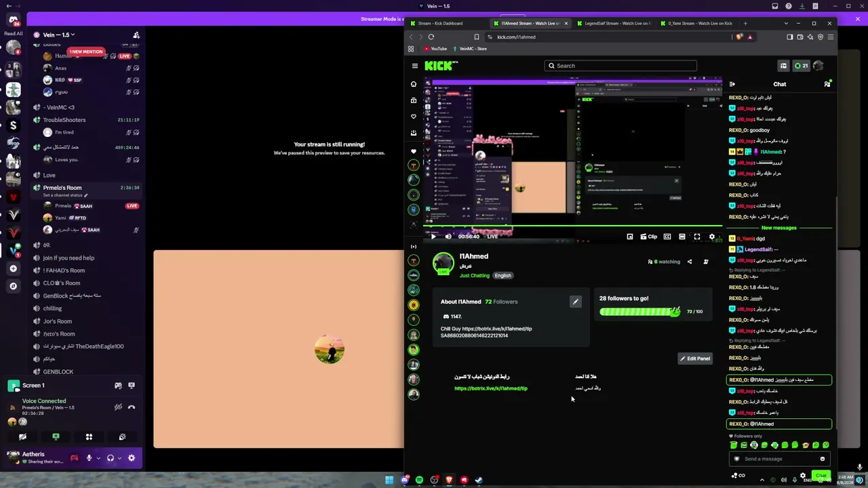Toggle mini player on Kick video
This screenshot has height=488, width=868.
point(630,237)
